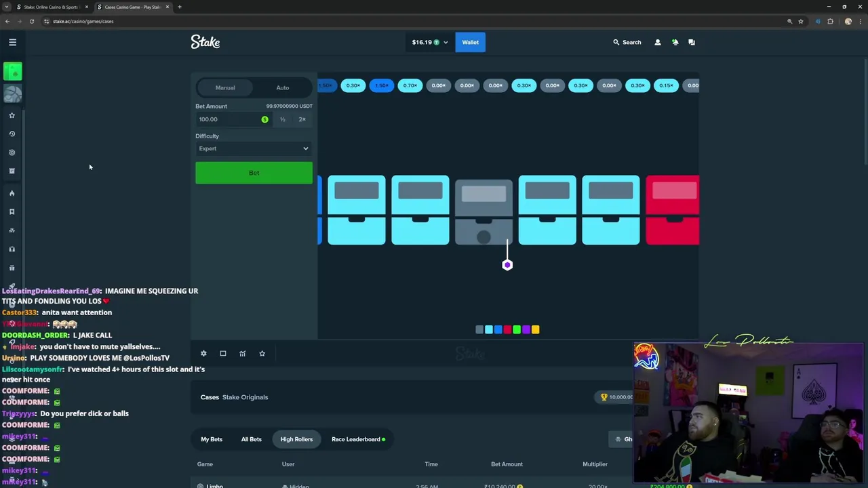Open Chrome profile avatar
Viewport: 868px width, 488px height.
[x=848, y=21]
